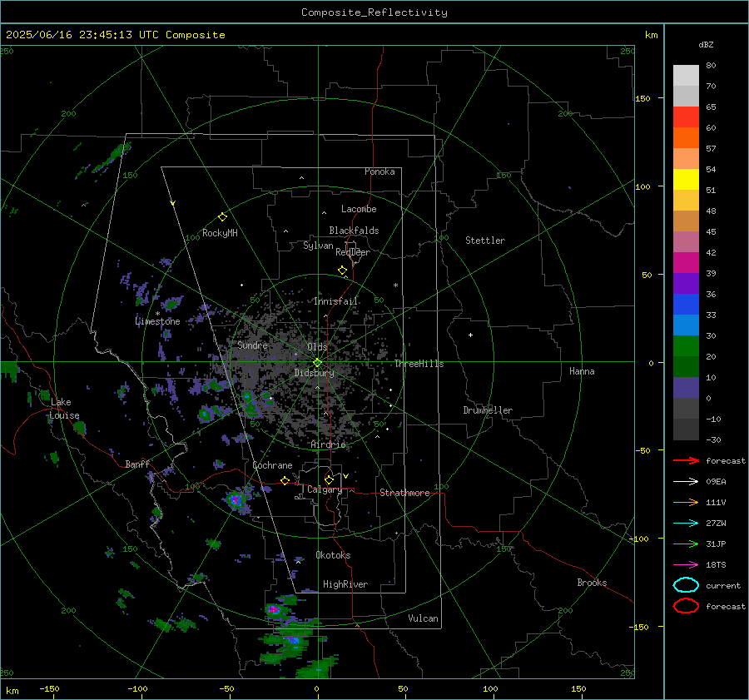Select the Lacombe map label
This screenshot has height=700, width=749.
point(359,209)
